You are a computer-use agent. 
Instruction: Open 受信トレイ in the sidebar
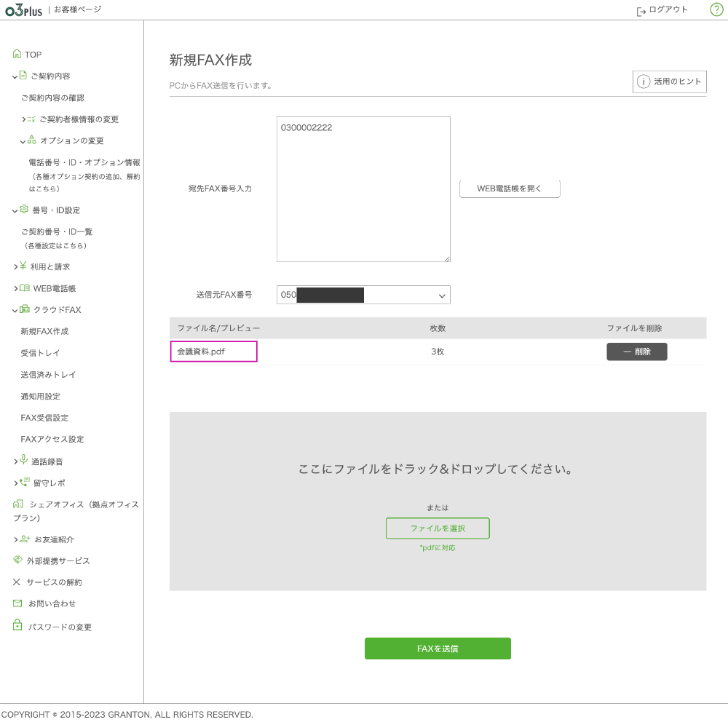click(40, 353)
